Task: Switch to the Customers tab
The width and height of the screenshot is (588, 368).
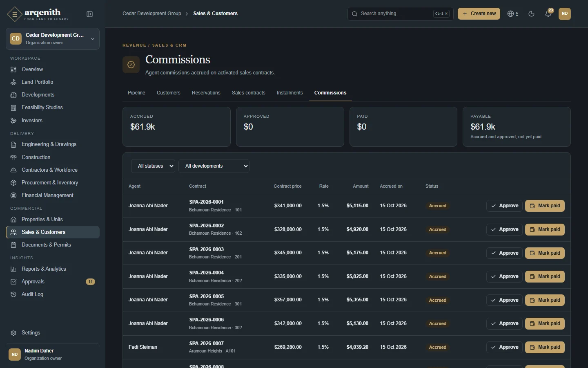Action: click(169, 93)
